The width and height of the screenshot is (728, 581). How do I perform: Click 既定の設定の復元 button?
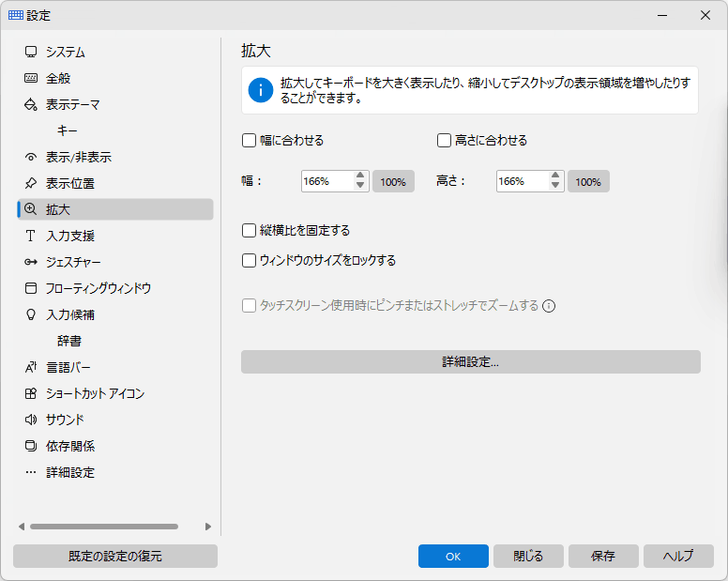pyautogui.click(x=115, y=556)
